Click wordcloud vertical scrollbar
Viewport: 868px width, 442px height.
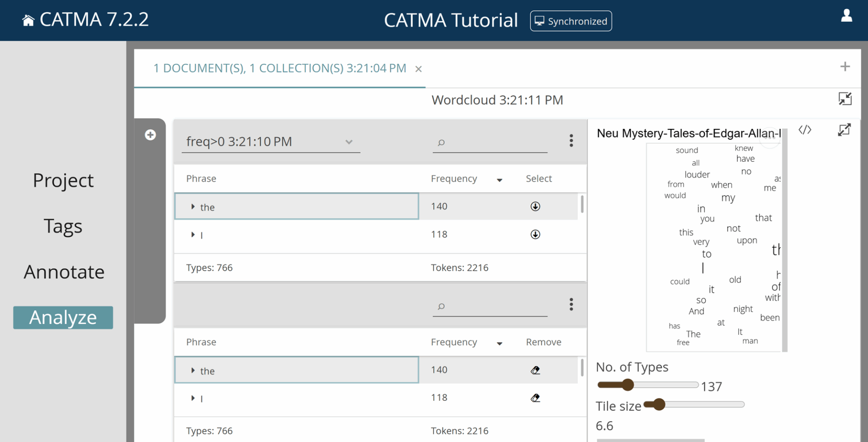[x=784, y=240]
